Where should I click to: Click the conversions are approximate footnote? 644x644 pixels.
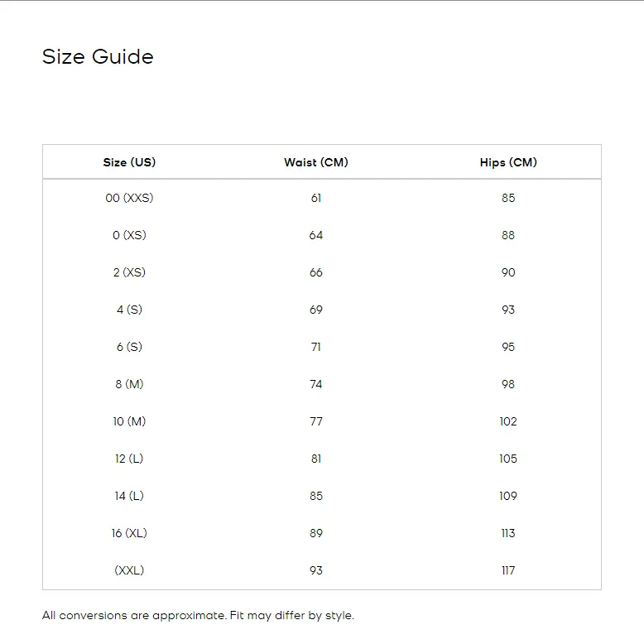pyautogui.click(x=198, y=616)
